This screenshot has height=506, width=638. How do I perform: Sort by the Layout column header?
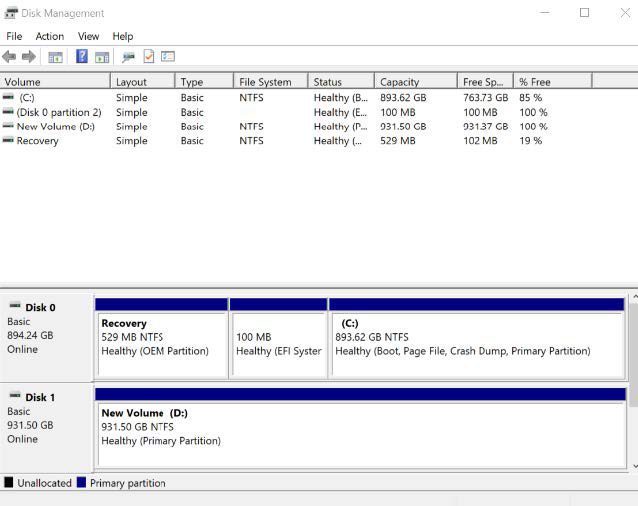point(143,82)
